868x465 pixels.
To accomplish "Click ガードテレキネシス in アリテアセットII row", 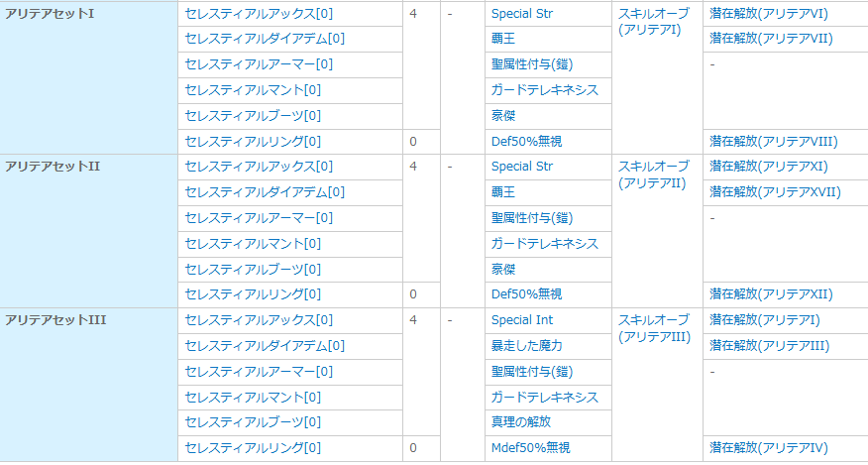I will (545, 243).
